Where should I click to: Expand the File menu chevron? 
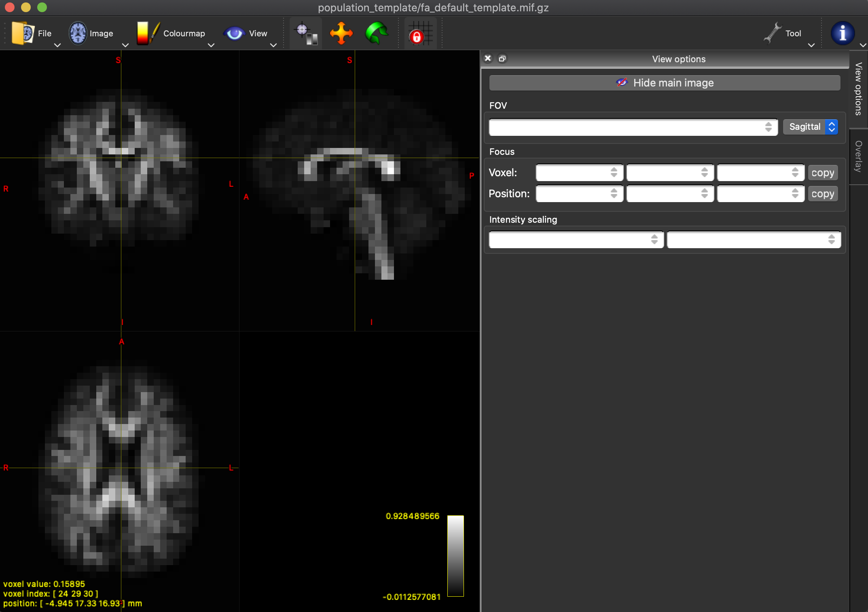(57, 45)
